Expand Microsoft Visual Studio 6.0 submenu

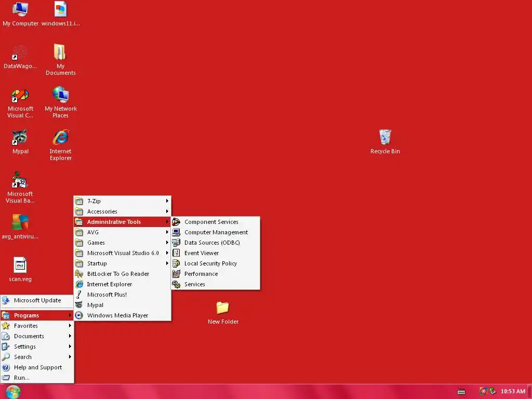pyautogui.click(x=122, y=253)
